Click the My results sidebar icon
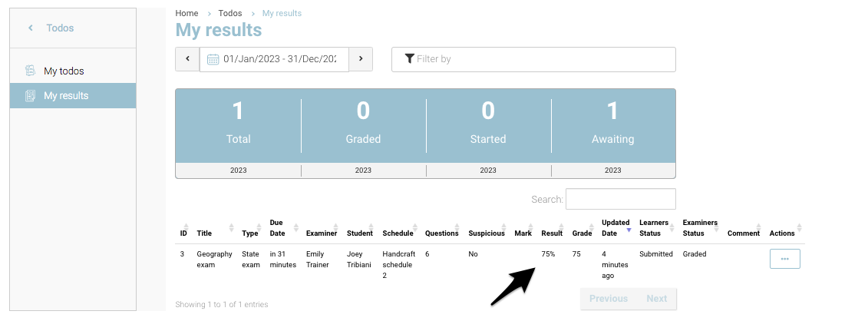The width and height of the screenshot is (868, 321). [x=30, y=96]
